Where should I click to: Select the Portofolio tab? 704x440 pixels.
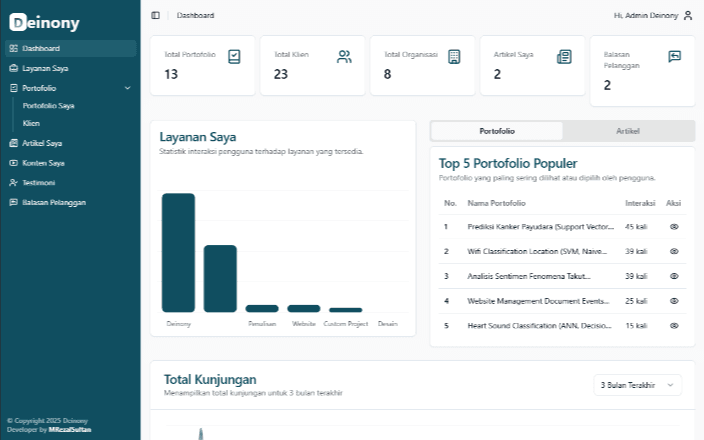click(x=497, y=131)
